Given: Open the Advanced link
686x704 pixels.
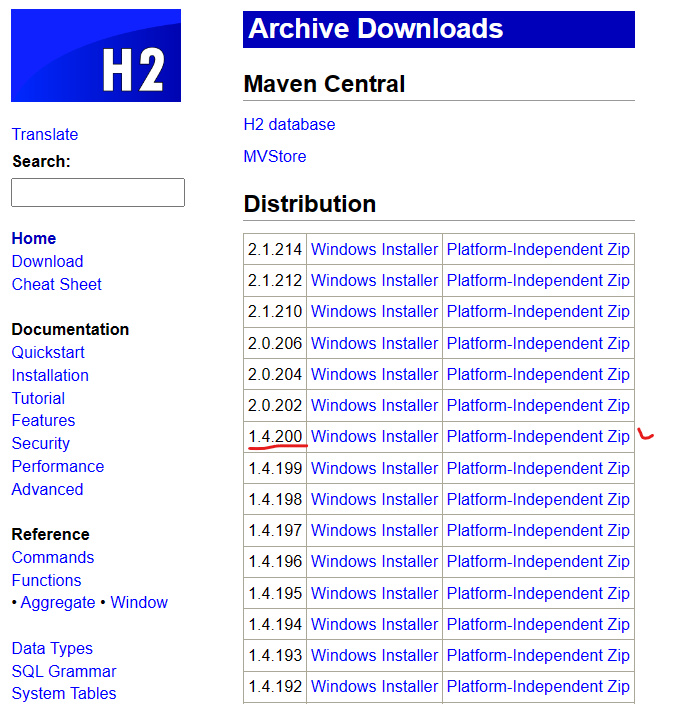Looking at the screenshot, I should pyautogui.click(x=48, y=489).
